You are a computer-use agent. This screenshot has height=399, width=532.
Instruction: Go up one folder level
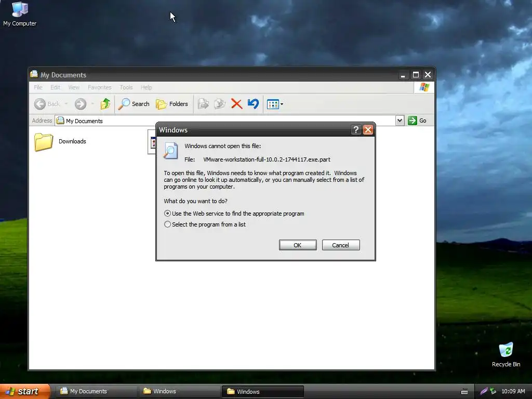coord(105,104)
